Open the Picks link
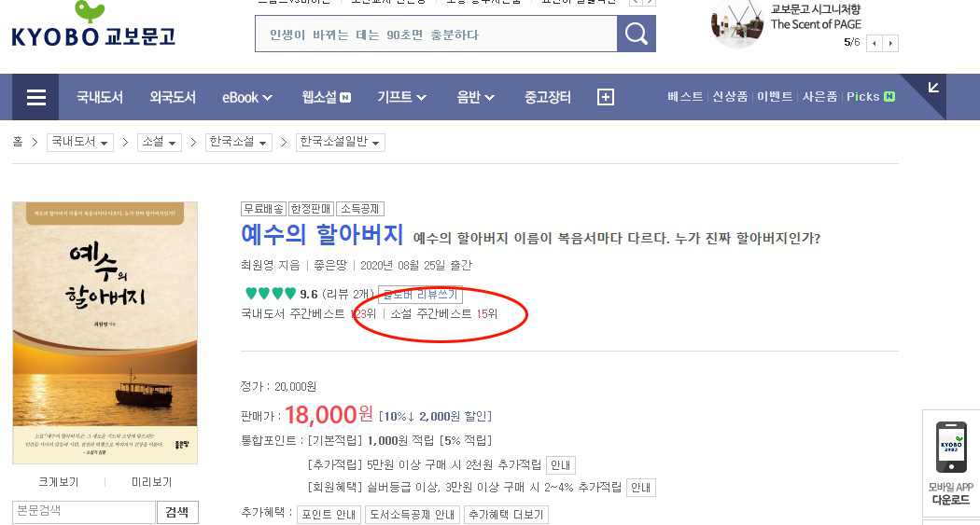The width and height of the screenshot is (980, 525). (871, 97)
